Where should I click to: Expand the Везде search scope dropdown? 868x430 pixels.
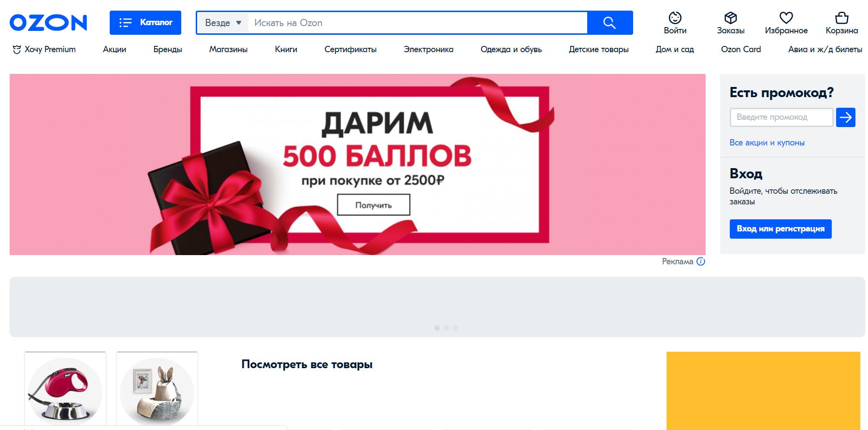tap(223, 23)
